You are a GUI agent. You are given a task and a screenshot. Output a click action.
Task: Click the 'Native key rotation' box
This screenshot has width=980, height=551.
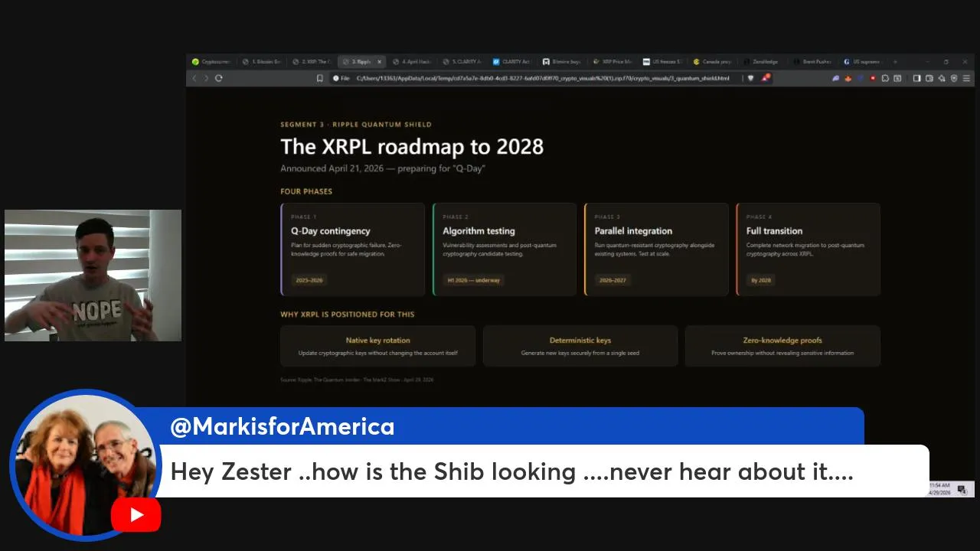point(378,346)
